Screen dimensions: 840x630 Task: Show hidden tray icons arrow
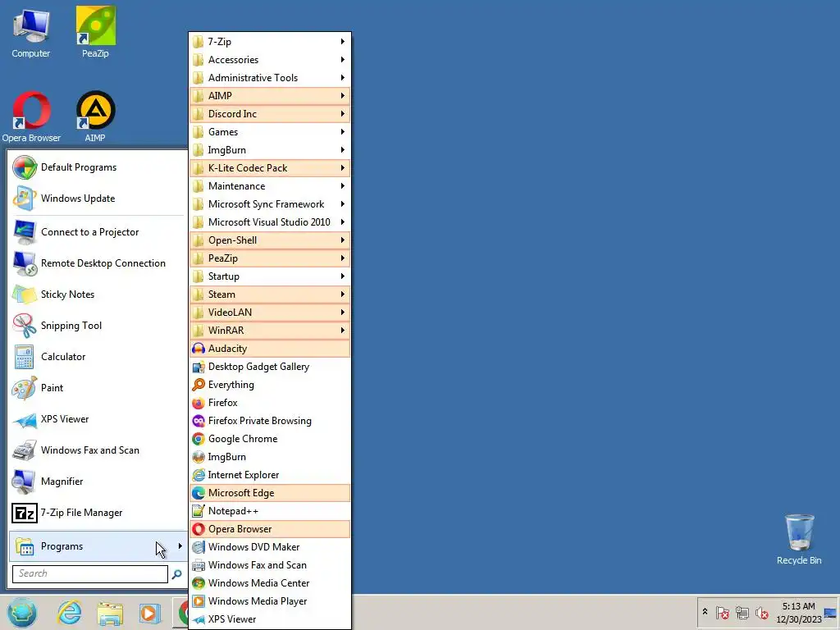705,612
